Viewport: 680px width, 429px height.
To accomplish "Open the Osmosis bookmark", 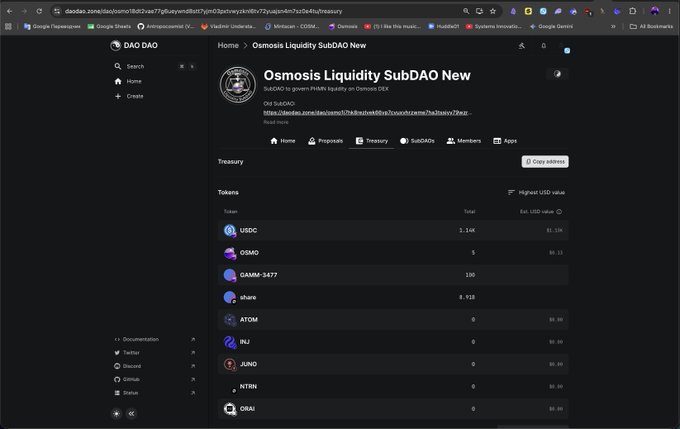I will pyautogui.click(x=343, y=26).
